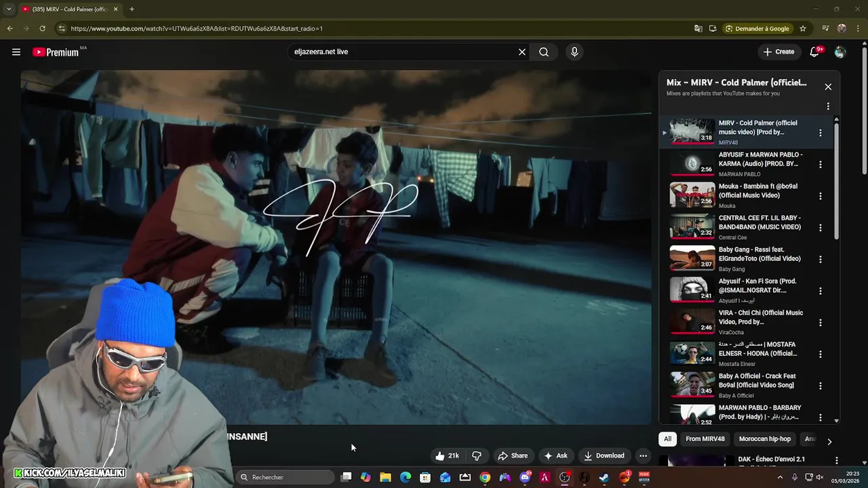Open more actions ellipsis below the video
The height and width of the screenshot is (488, 868).
(643, 456)
